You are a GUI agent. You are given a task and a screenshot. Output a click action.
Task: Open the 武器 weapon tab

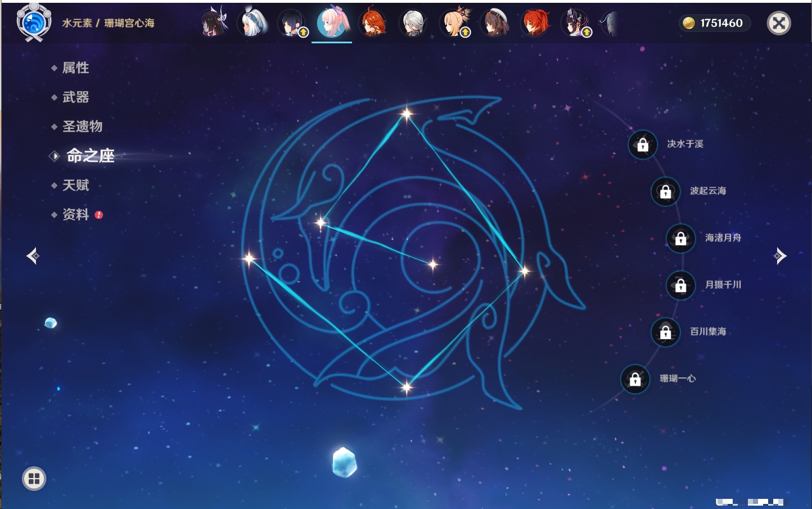(75, 97)
